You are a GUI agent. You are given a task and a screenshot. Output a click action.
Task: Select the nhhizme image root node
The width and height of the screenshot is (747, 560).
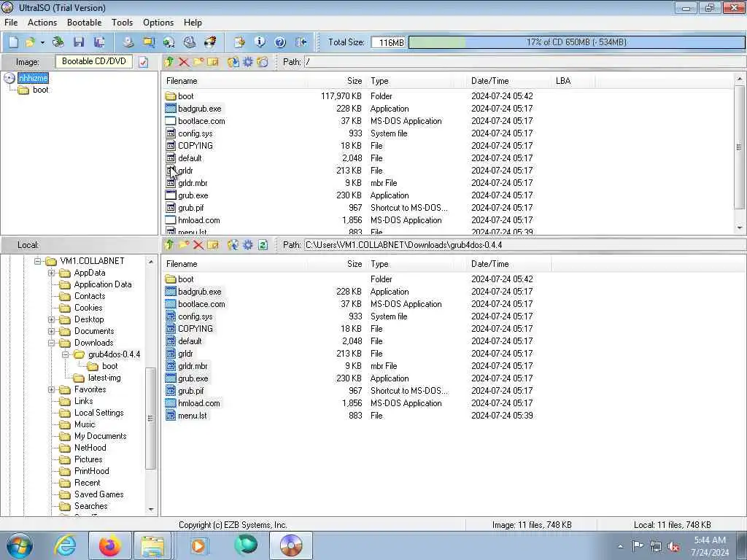[x=33, y=78]
